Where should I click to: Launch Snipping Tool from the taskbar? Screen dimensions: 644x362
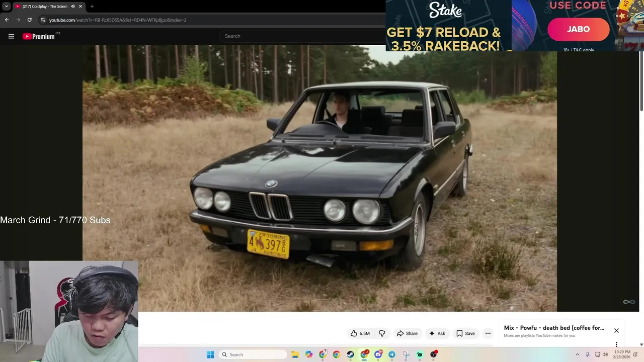406,354
